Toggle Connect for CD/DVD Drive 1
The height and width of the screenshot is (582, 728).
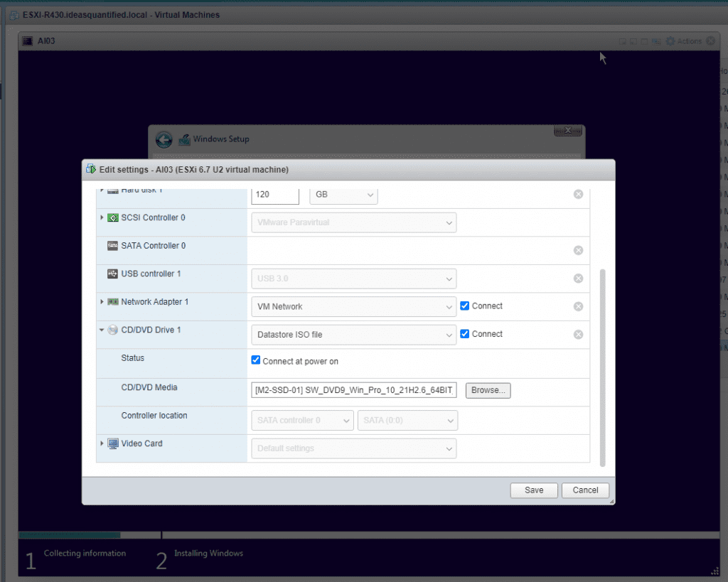pyautogui.click(x=464, y=334)
